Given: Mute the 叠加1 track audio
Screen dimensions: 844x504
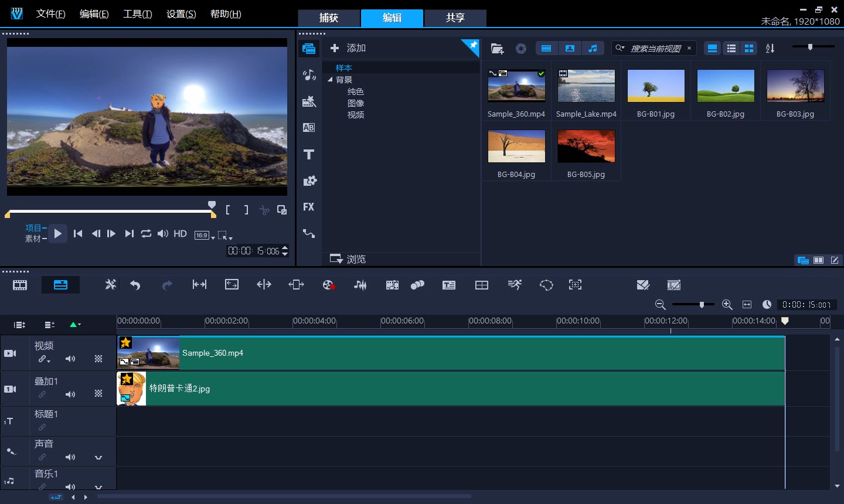Looking at the screenshot, I should 70,394.
